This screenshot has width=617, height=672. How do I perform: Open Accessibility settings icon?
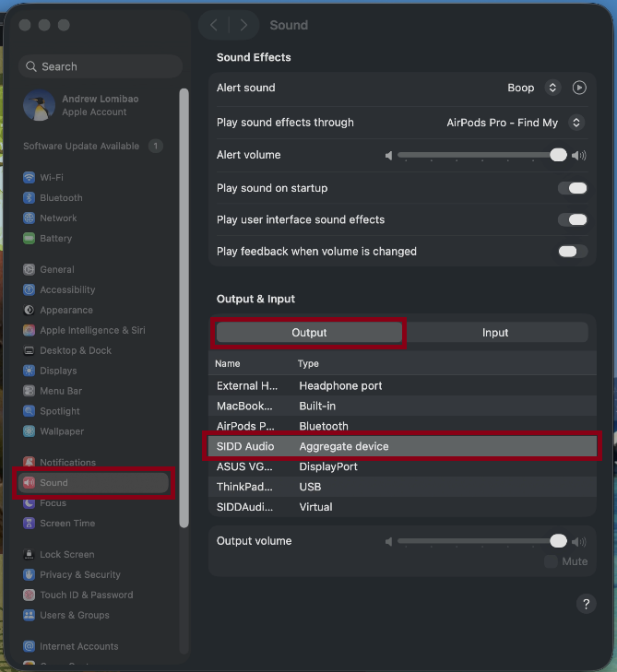(29, 289)
